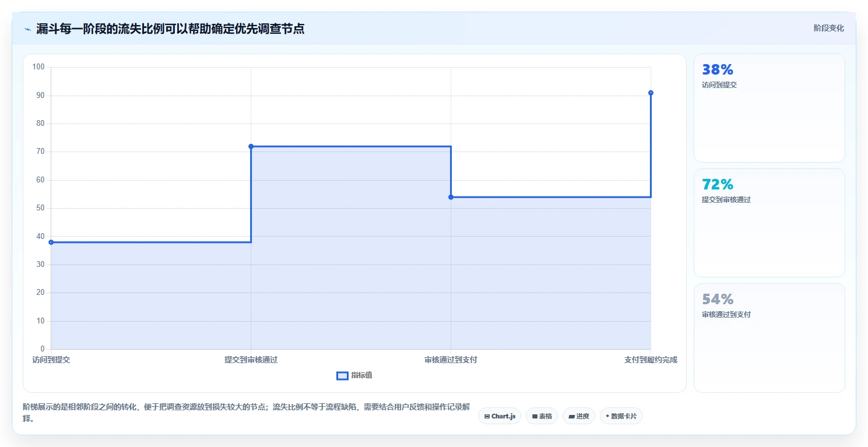Click the y-axis tick label 100
The width and height of the screenshot is (868, 447).
point(38,67)
